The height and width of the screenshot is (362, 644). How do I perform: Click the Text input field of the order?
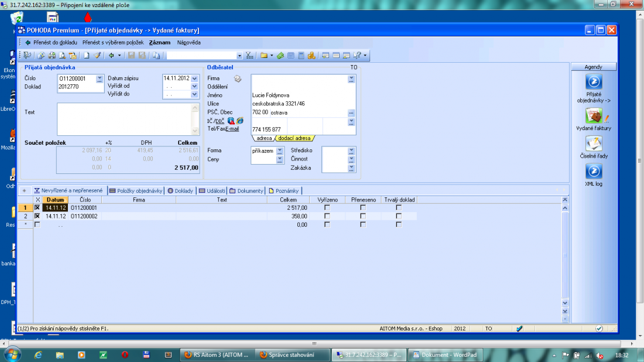pyautogui.click(x=124, y=119)
